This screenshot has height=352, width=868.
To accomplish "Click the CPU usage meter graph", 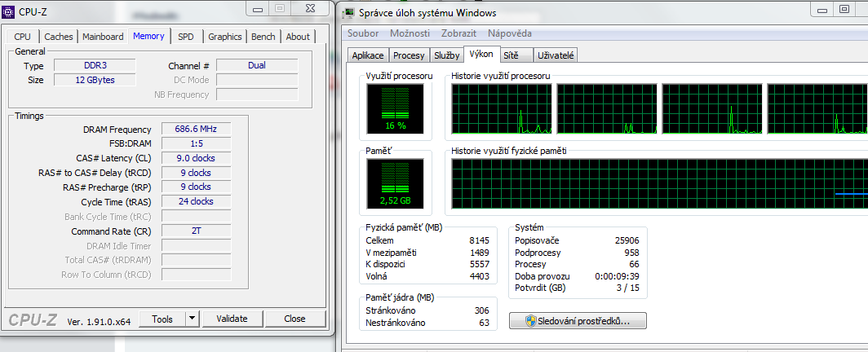I will coord(395,108).
